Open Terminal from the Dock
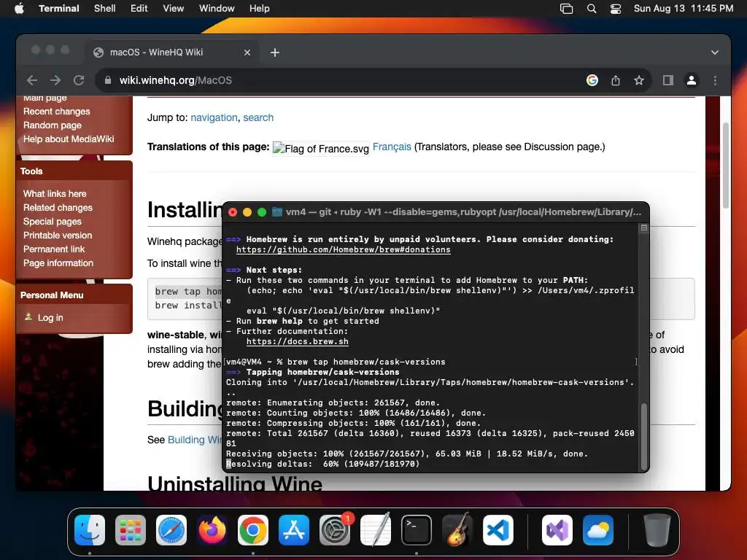747x560 pixels. point(417,530)
